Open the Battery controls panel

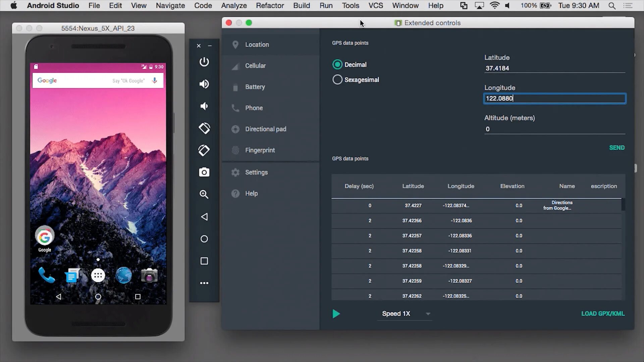255,86
